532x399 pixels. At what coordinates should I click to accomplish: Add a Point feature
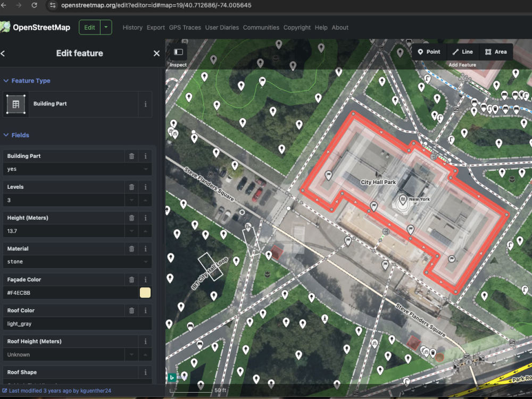[x=429, y=52]
